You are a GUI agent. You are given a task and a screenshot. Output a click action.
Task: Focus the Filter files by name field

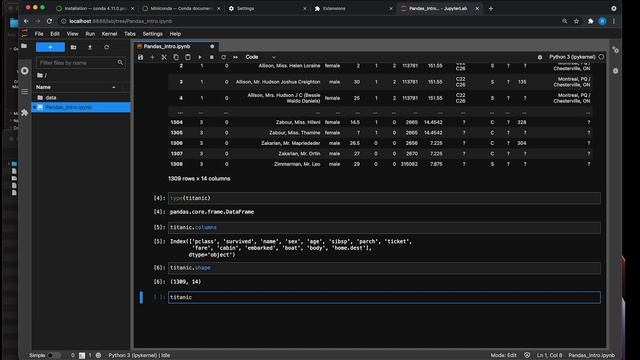click(81, 63)
